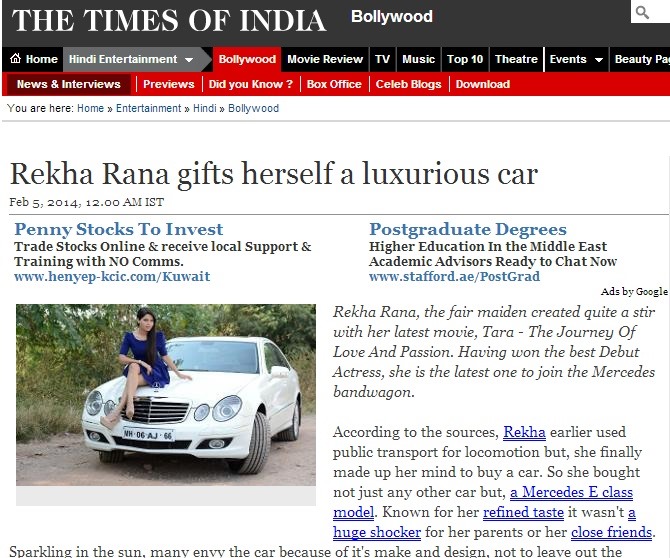The width and height of the screenshot is (670, 558).
Task: Open the Postgraduate Degrees ad link
Action: point(468,229)
